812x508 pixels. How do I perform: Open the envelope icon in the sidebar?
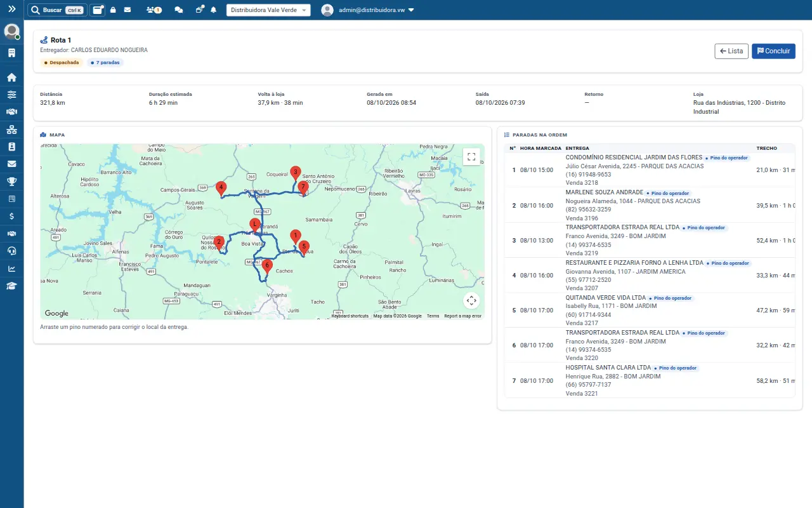pyautogui.click(x=11, y=164)
